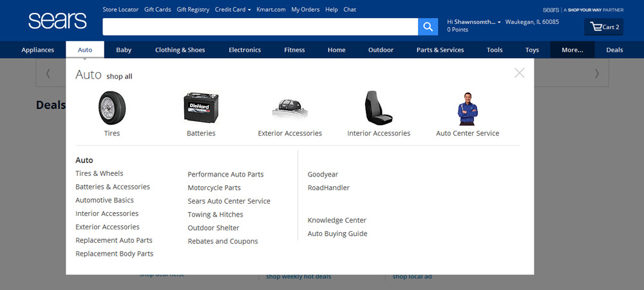
Task: Focus the search input field
Action: (260, 26)
